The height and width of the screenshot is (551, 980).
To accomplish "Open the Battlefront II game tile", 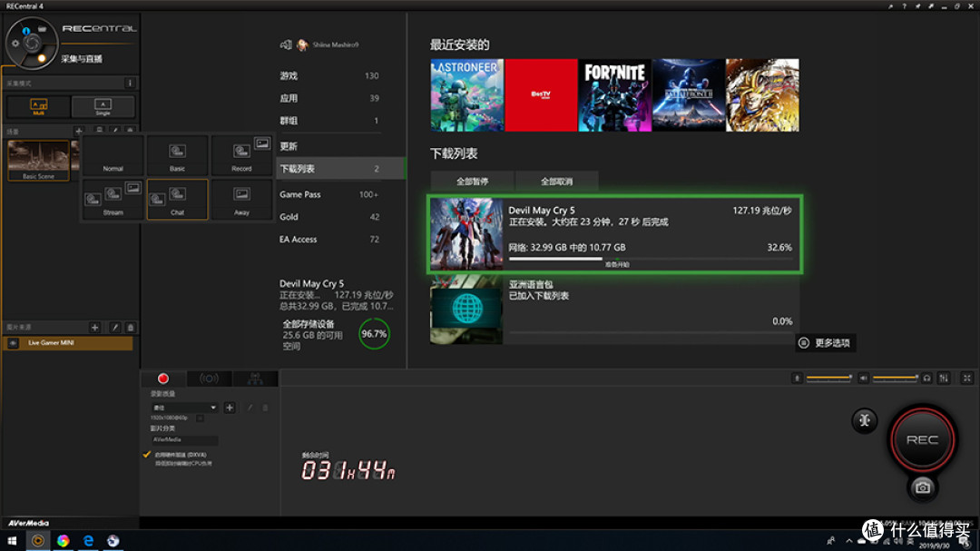I will [x=689, y=95].
